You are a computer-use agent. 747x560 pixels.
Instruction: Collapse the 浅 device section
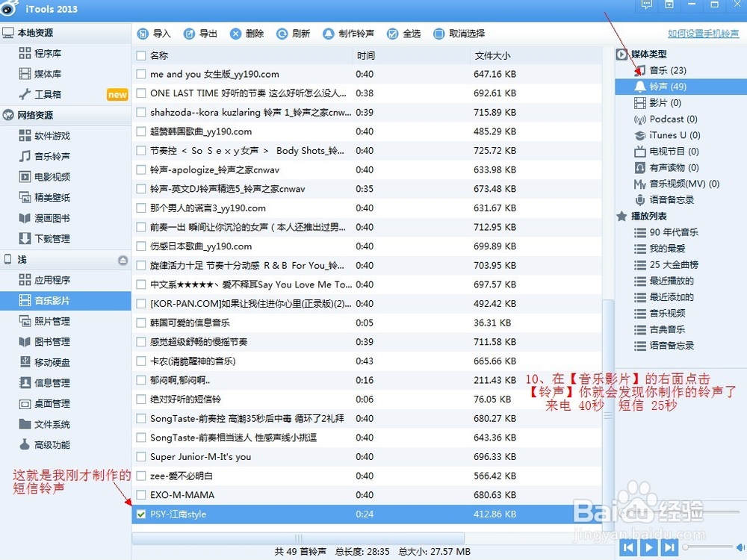pyautogui.click(x=123, y=260)
